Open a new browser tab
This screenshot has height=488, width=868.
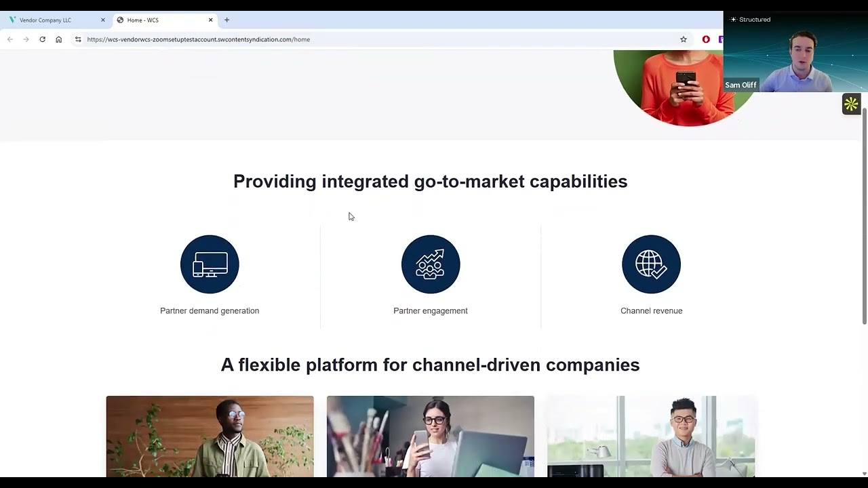coord(226,20)
